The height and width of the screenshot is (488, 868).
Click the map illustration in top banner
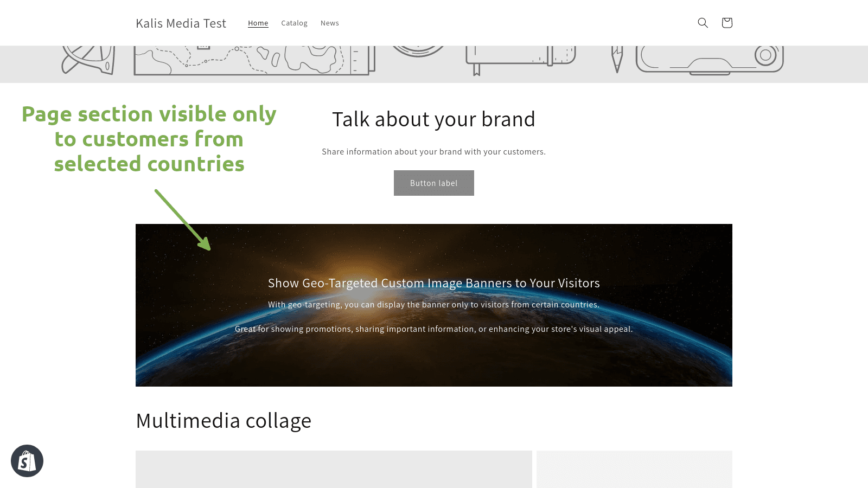[254, 60]
